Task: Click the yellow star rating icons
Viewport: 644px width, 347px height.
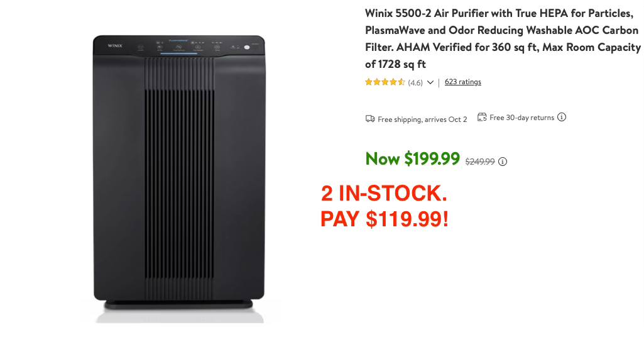Action: (x=385, y=82)
